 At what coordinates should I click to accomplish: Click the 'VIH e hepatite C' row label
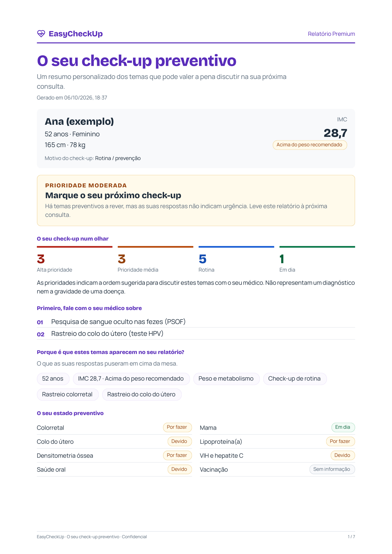[222, 456]
